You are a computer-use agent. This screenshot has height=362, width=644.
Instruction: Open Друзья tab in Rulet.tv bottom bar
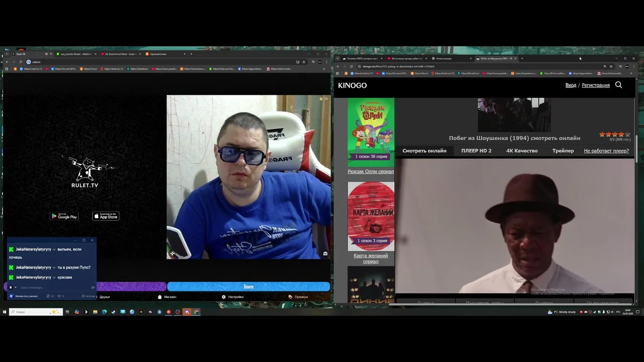[105, 297]
